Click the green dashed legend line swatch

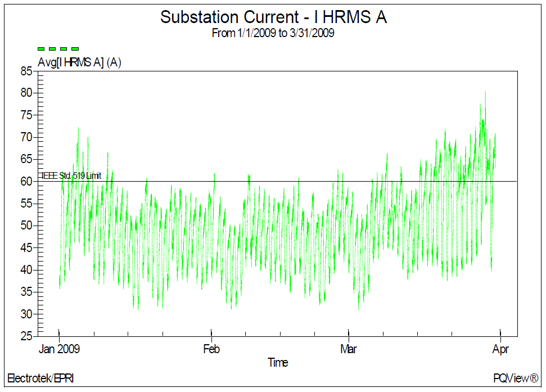pyautogui.click(x=58, y=49)
